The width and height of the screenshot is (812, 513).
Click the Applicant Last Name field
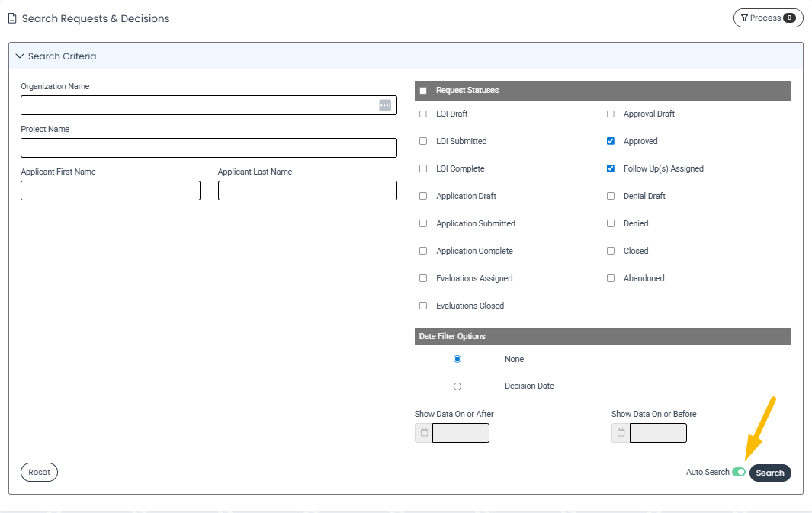click(x=307, y=191)
